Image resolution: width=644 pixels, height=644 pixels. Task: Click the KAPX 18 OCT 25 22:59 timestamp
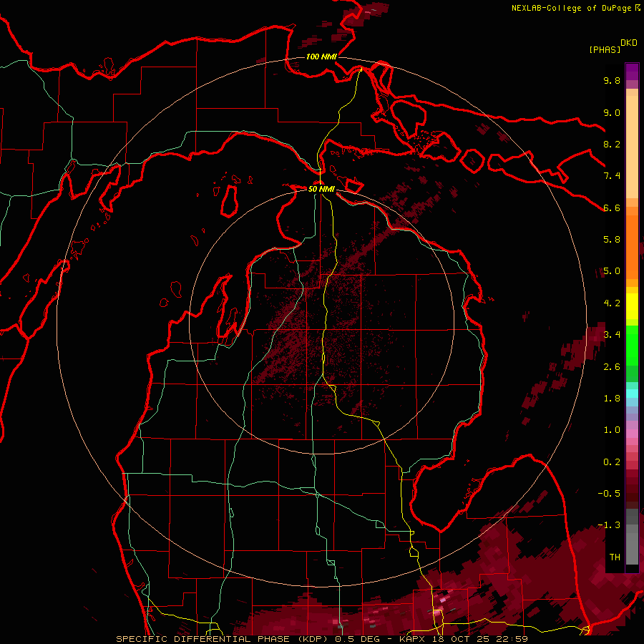click(463, 639)
